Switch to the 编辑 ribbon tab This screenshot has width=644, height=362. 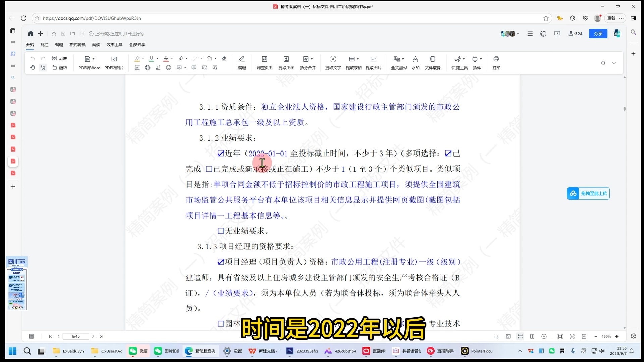click(x=59, y=45)
